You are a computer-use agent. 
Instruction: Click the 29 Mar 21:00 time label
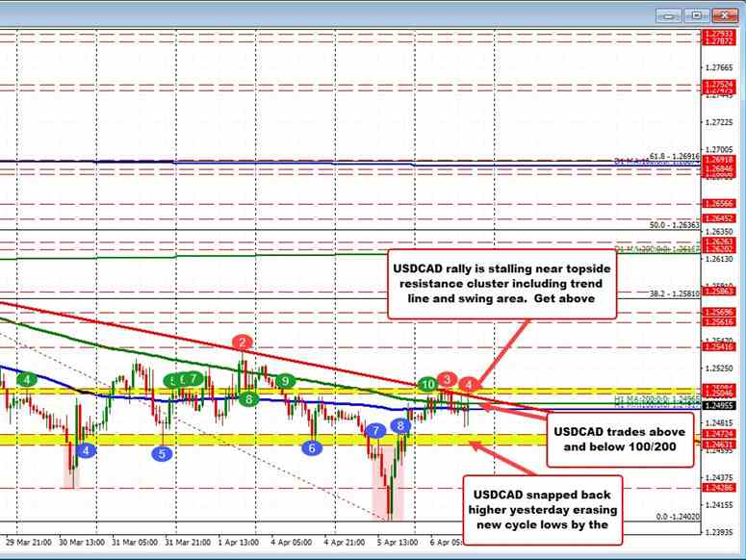(29, 542)
